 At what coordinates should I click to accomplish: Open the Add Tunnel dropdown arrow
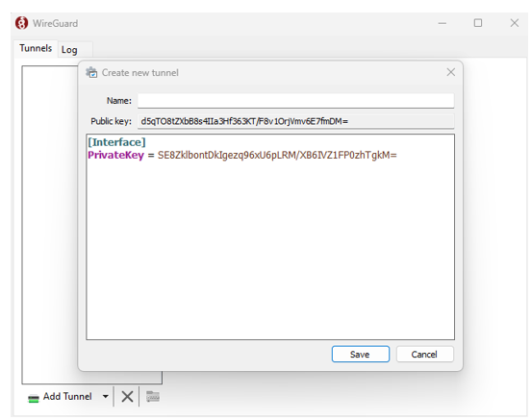(105, 396)
